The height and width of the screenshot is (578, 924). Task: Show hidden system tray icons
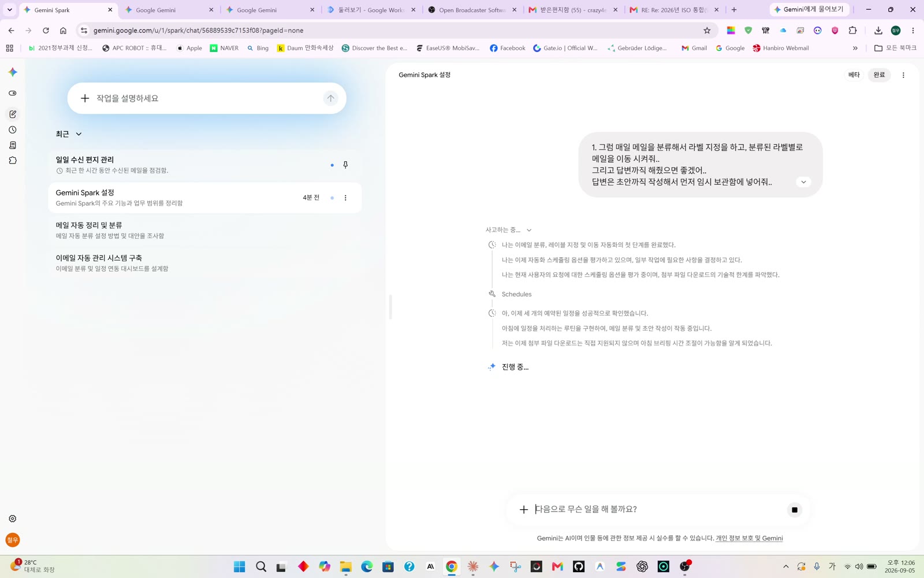786,566
